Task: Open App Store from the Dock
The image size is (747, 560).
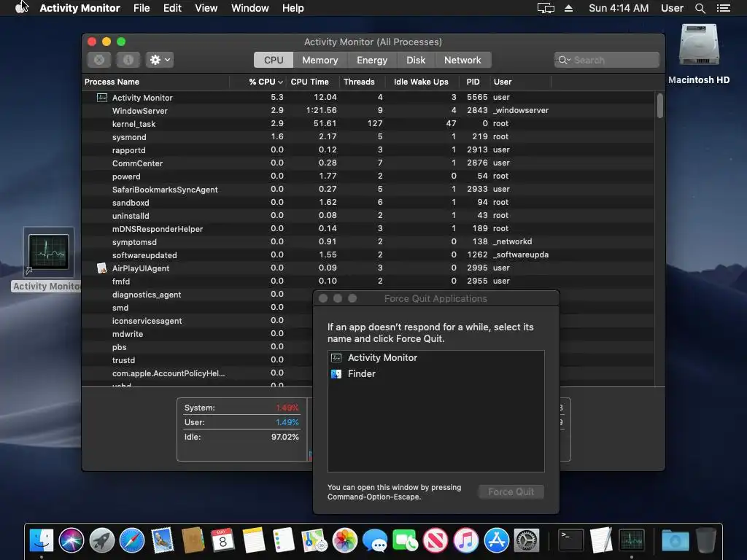Action: coord(496,540)
